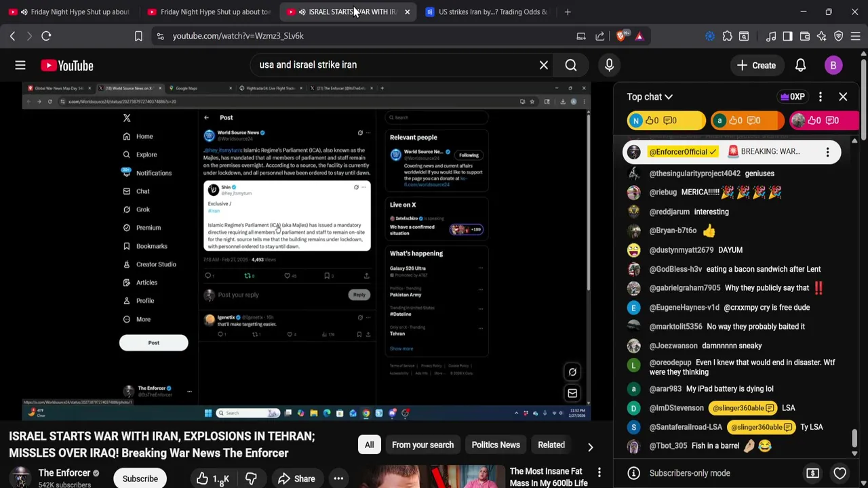Open the browser hamburger main menu

click(856, 36)
